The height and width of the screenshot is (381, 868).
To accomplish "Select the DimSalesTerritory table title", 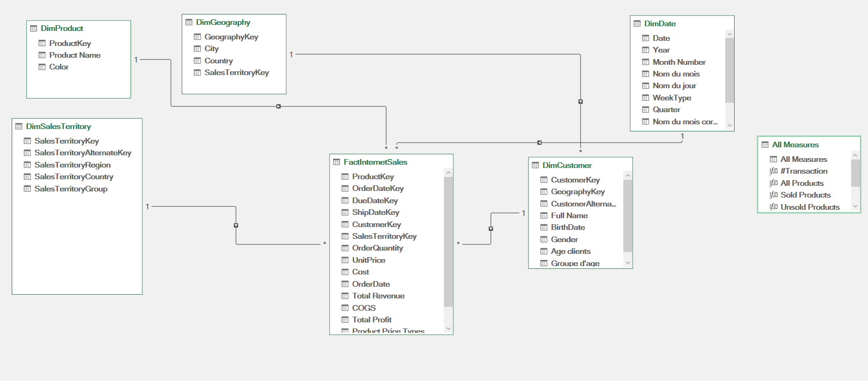I will (58, 127).
